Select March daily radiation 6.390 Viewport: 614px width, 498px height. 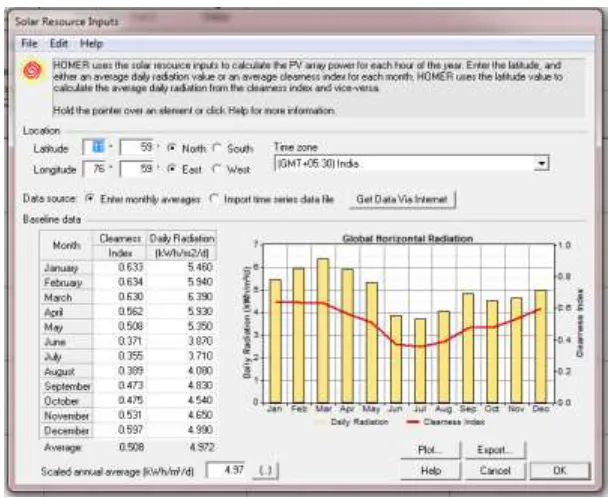pos(181,297)
